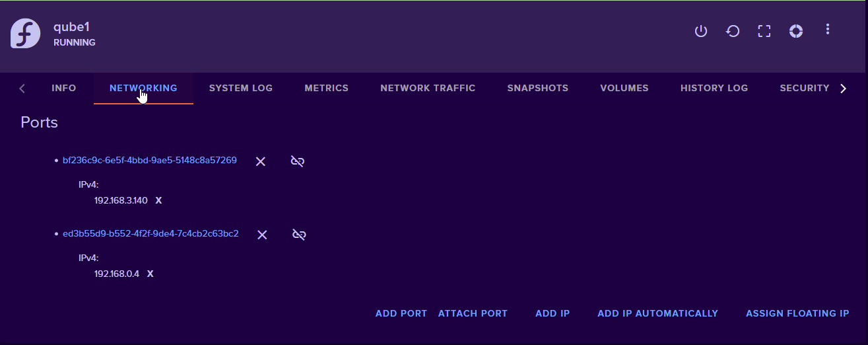
Task: Open port link ed3b55d9-b552-4f2f-9de4-7c4cb2c63bc2
Action: (x=150, y=234)
